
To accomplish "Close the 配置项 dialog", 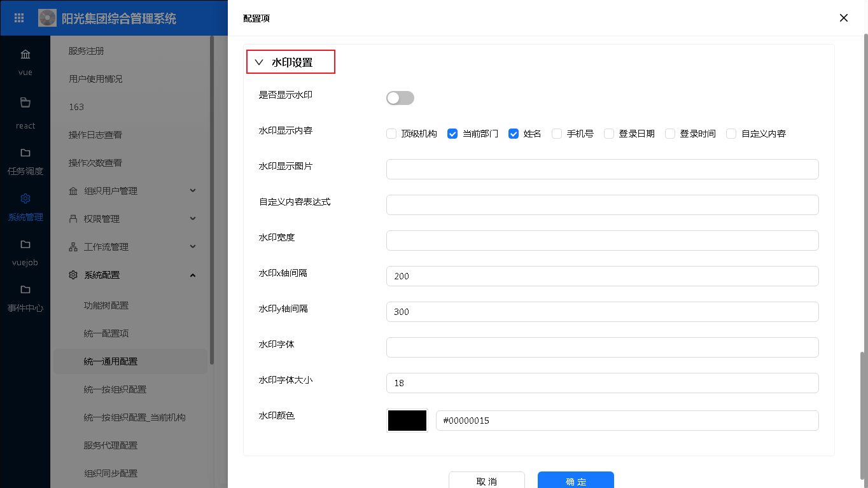I will pos(844,18).
